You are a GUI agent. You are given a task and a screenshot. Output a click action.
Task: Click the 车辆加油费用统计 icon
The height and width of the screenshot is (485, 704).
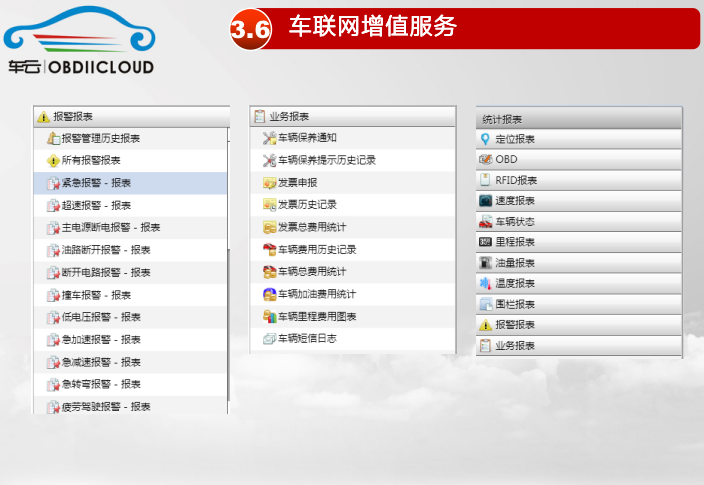(268, 294)
